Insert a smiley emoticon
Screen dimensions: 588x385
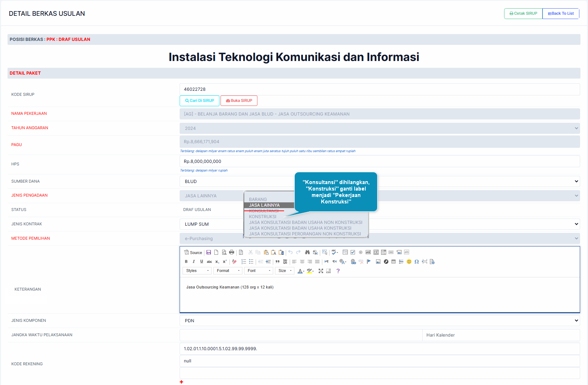[x=409, y=262]
